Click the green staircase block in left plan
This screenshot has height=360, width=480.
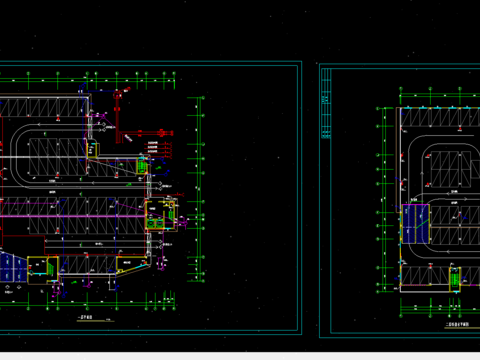coord(142,166)
